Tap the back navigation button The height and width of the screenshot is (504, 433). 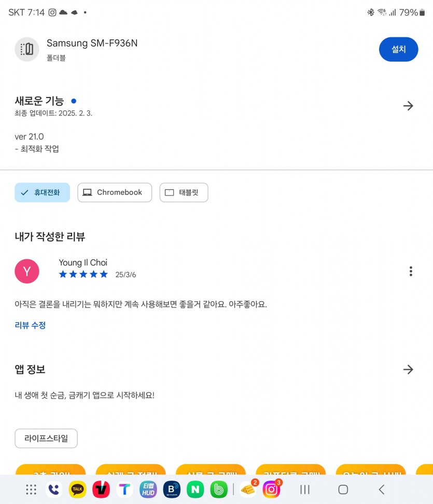382,489
